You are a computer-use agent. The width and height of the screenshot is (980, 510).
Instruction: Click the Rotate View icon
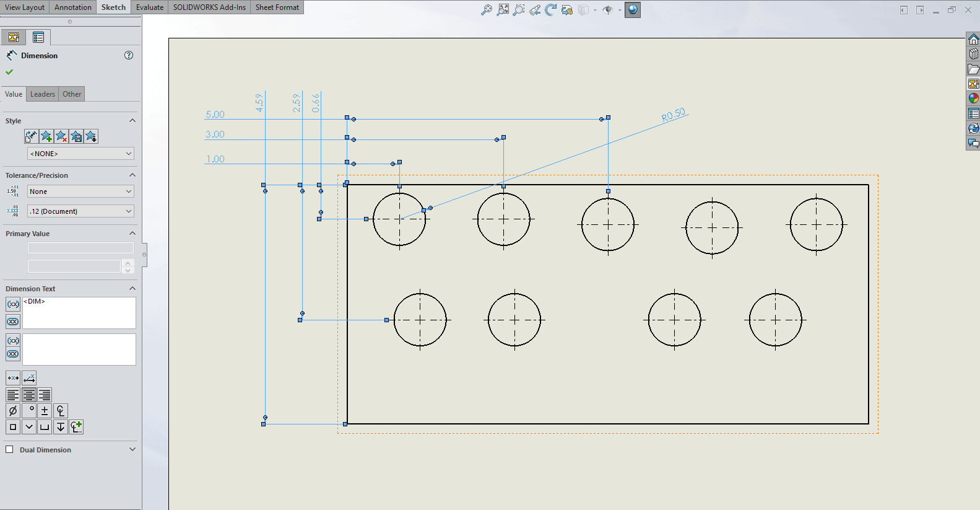[551, 10]
